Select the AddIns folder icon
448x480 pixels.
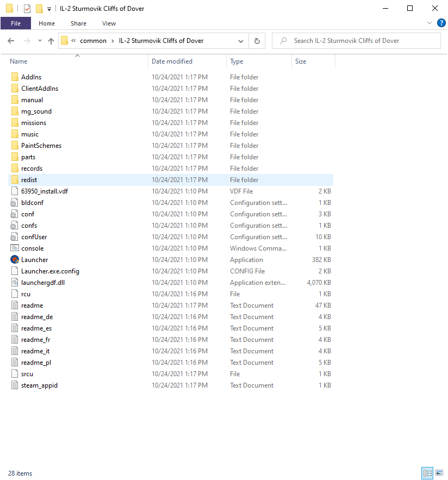coord(15,77)
